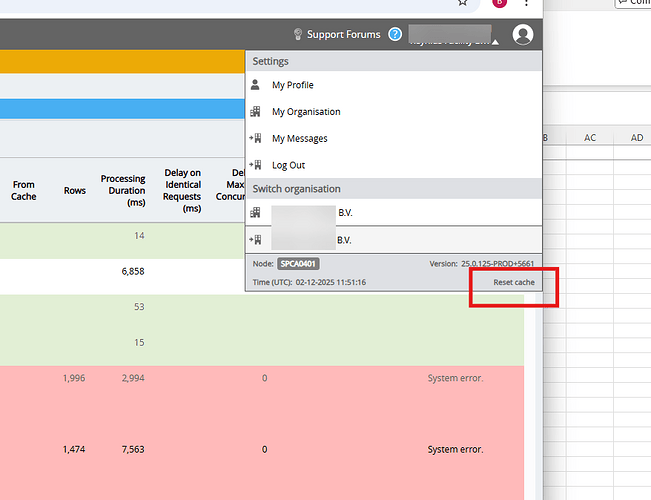
Task: Open the blue help question mark icon
Action: click(395, 34)
